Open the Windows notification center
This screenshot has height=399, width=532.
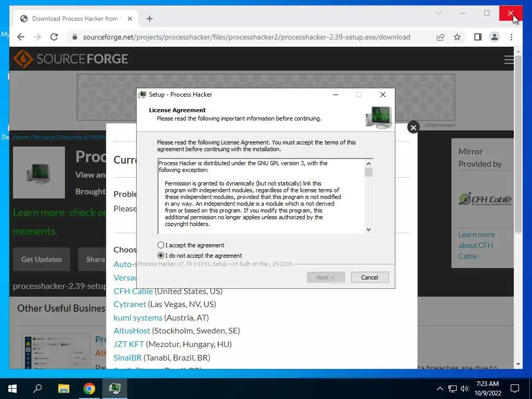[x=515, y=389]
